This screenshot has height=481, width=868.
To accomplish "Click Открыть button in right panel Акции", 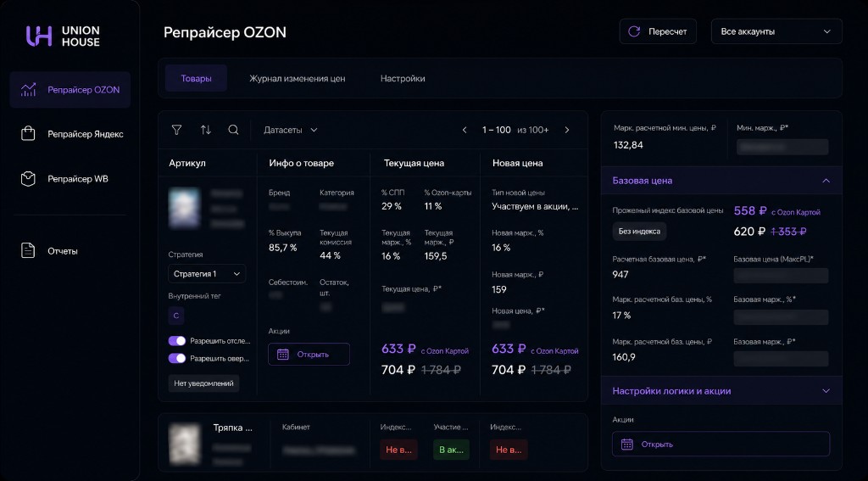I will coord(721,444).
